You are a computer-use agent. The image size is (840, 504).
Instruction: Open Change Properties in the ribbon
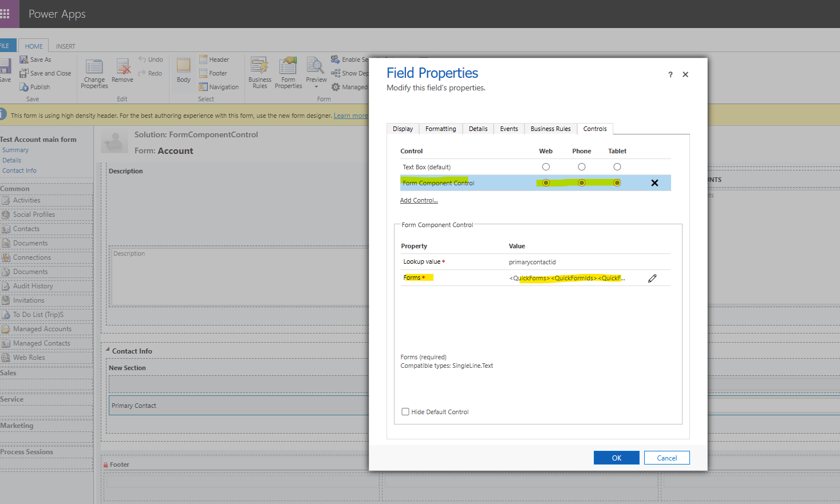pyautogui.click(x=94, y=74)
